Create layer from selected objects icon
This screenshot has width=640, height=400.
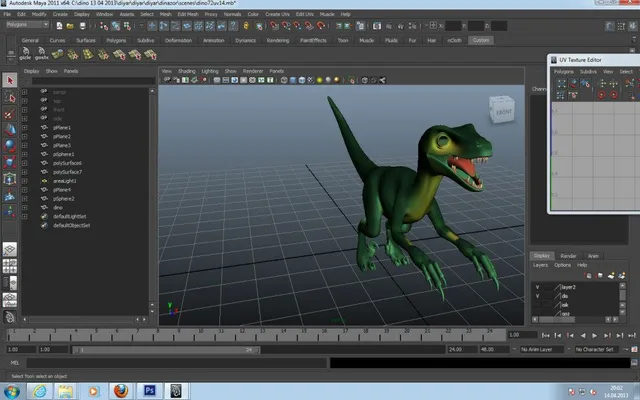tap(622, 276)
